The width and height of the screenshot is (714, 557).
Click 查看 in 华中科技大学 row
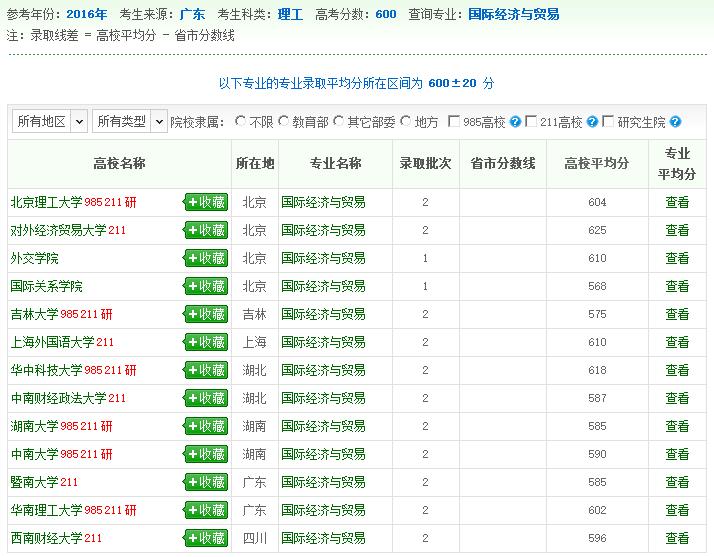pyautogui.click(x=677, y=370)
